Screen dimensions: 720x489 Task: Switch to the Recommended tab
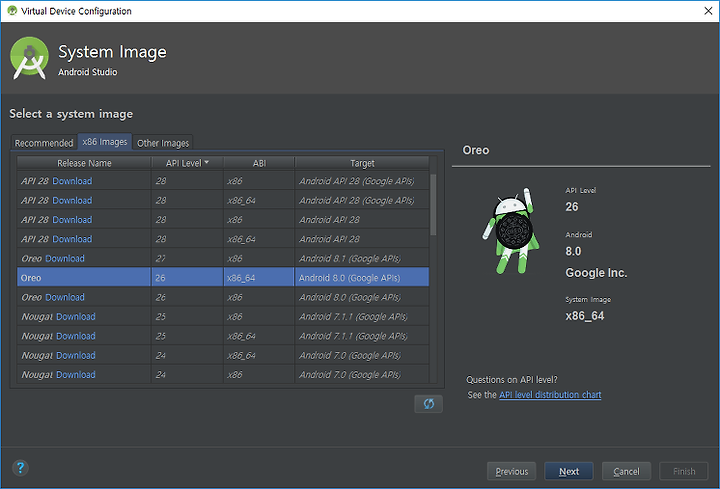tap(44, 143)
